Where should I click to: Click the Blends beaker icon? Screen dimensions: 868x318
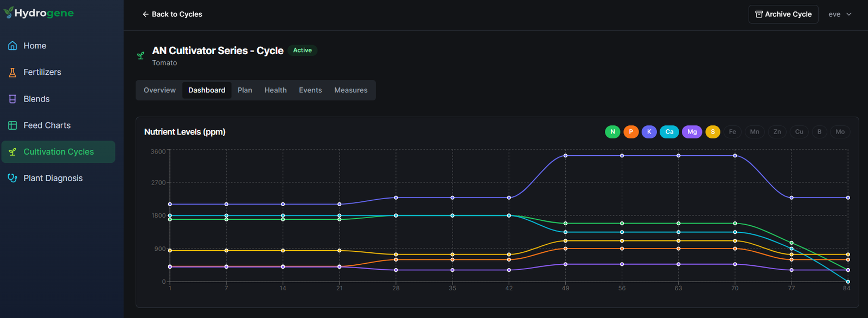12,99
